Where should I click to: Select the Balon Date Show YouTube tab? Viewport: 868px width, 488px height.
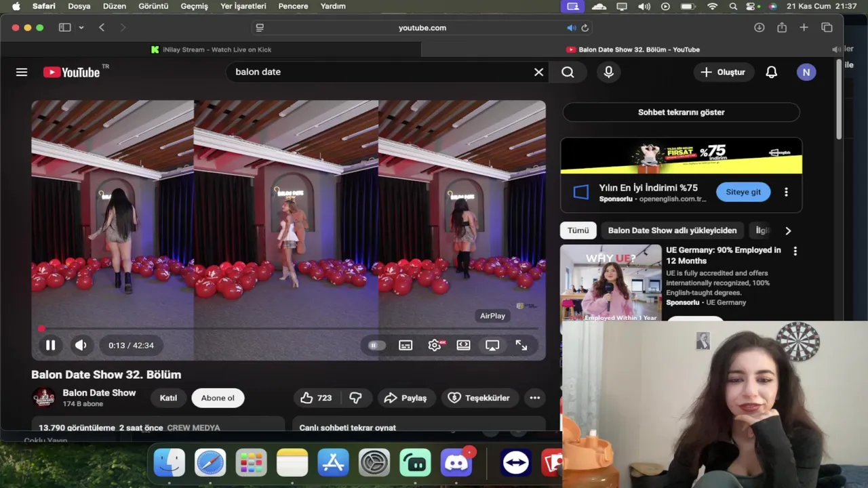[x=632, y=49]
